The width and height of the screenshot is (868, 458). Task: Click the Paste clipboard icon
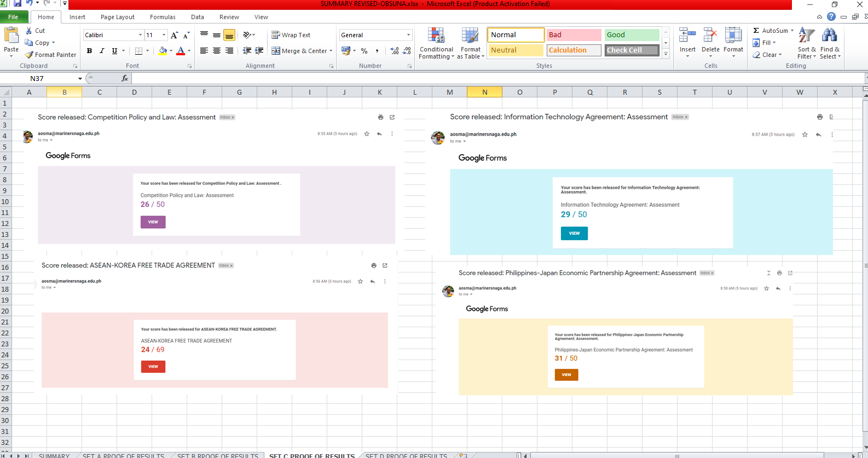[11, 36]
